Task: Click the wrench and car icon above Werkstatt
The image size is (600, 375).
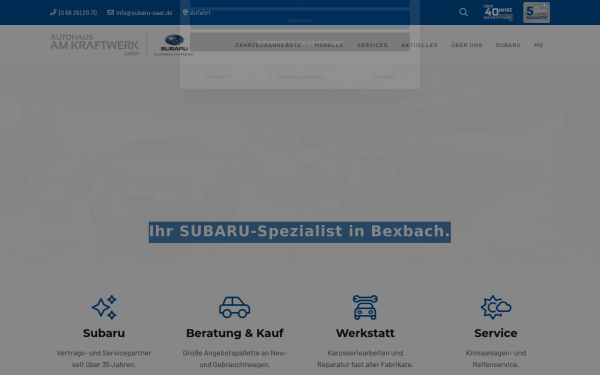Action: (x=365, y=307)
